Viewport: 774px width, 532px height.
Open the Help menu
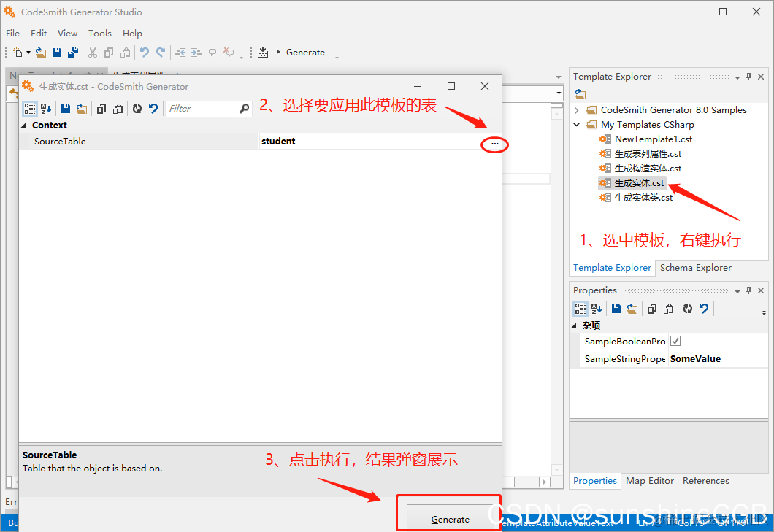click(132, 33)
